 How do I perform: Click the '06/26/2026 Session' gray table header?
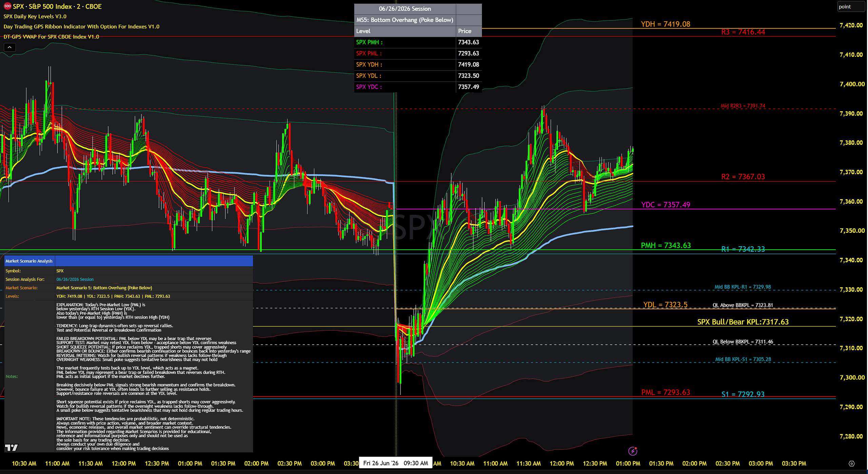pos(405,9)
